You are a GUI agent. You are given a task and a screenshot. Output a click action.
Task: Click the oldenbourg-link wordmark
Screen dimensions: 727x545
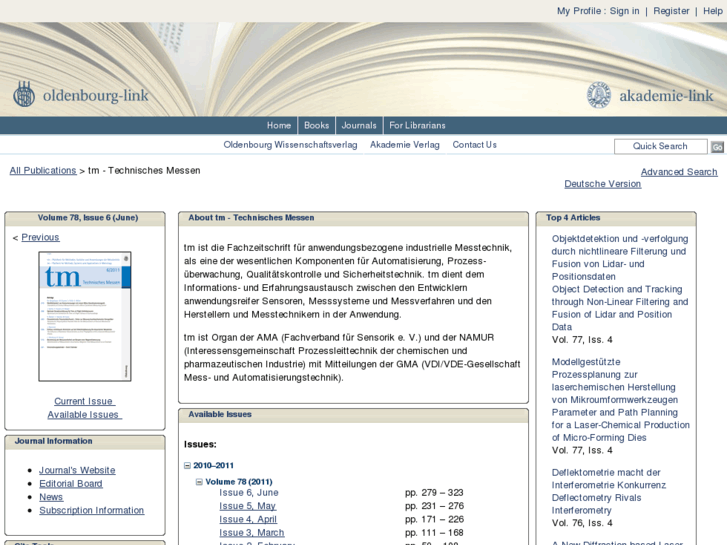(x=96, y=96)
